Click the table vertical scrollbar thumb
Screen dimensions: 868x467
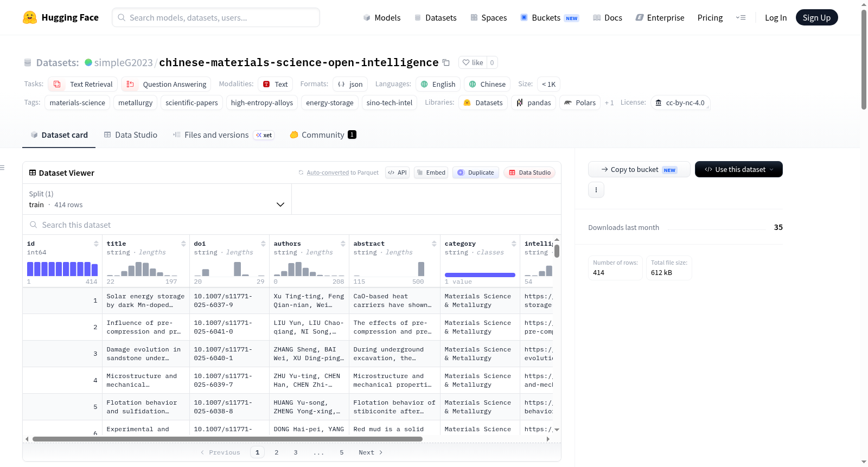tap(557, 251)
